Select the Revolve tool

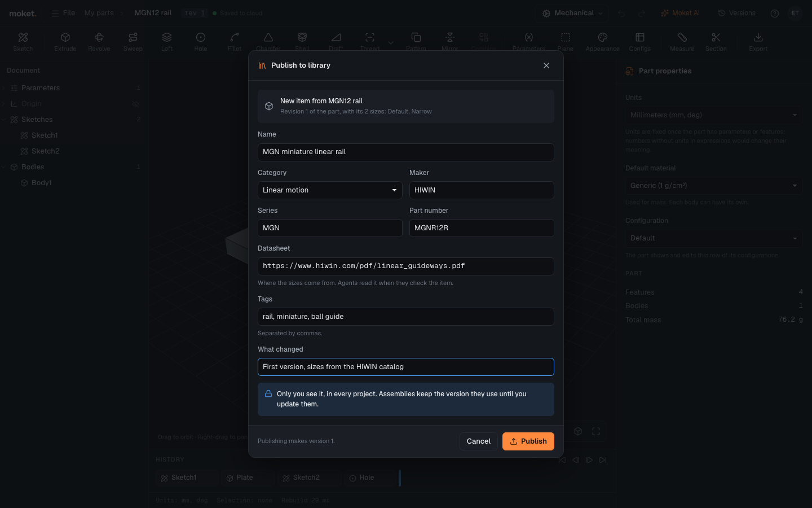[x=99, y=42]
